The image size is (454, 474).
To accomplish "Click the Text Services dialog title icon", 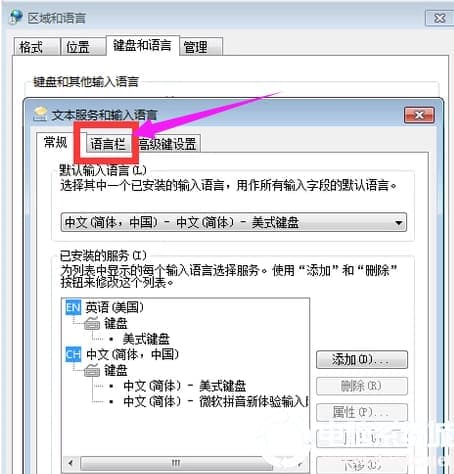I will 40,114.
